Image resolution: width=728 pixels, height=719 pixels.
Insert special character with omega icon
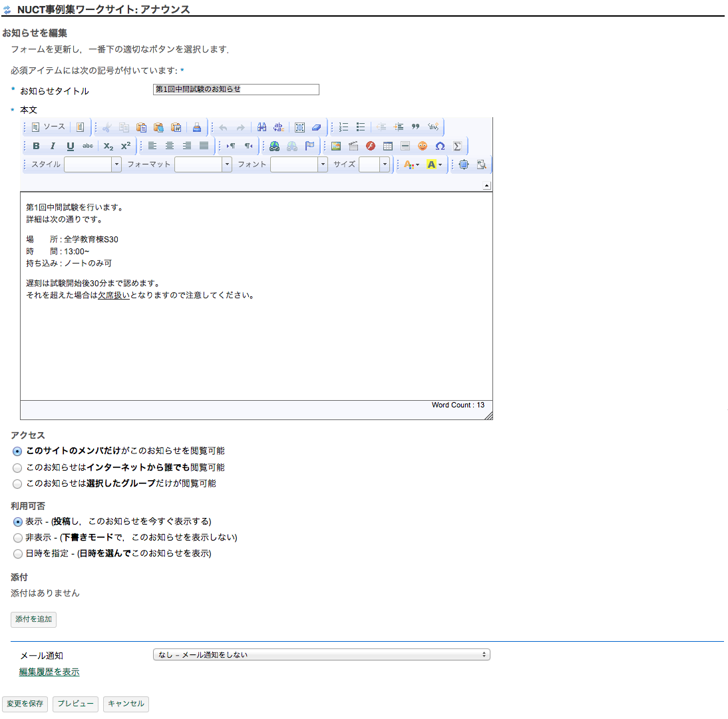pos(440,146)
